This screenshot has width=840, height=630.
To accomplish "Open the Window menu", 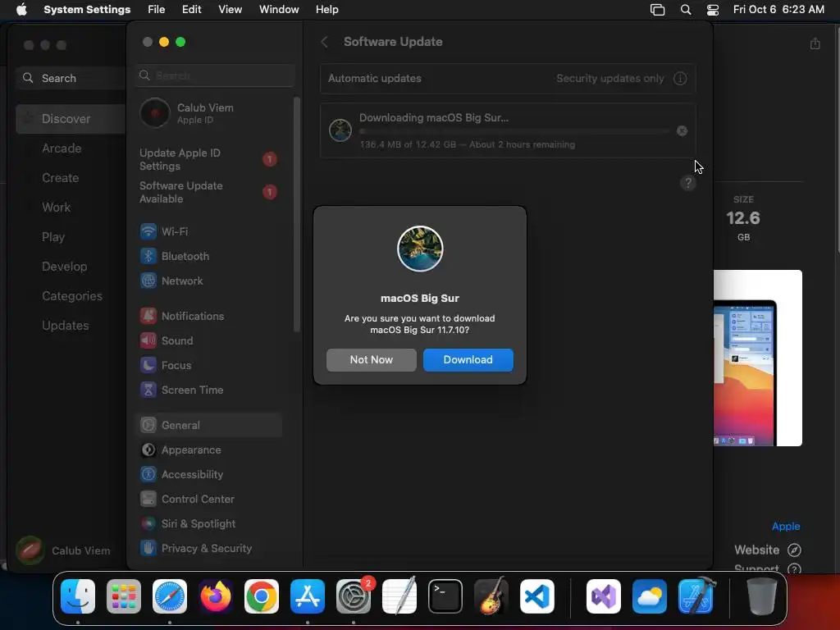I will point(279,10).
